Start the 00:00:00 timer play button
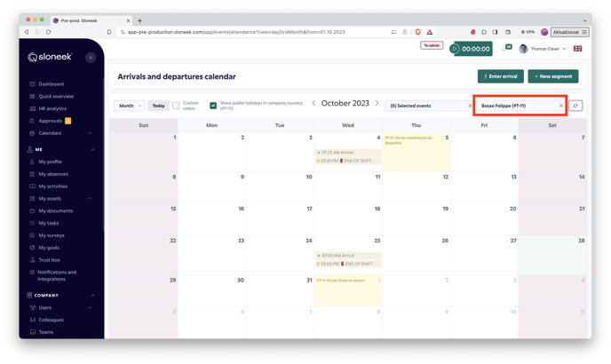The width and height of the screenshot is (611, 364). click(454, 49)
